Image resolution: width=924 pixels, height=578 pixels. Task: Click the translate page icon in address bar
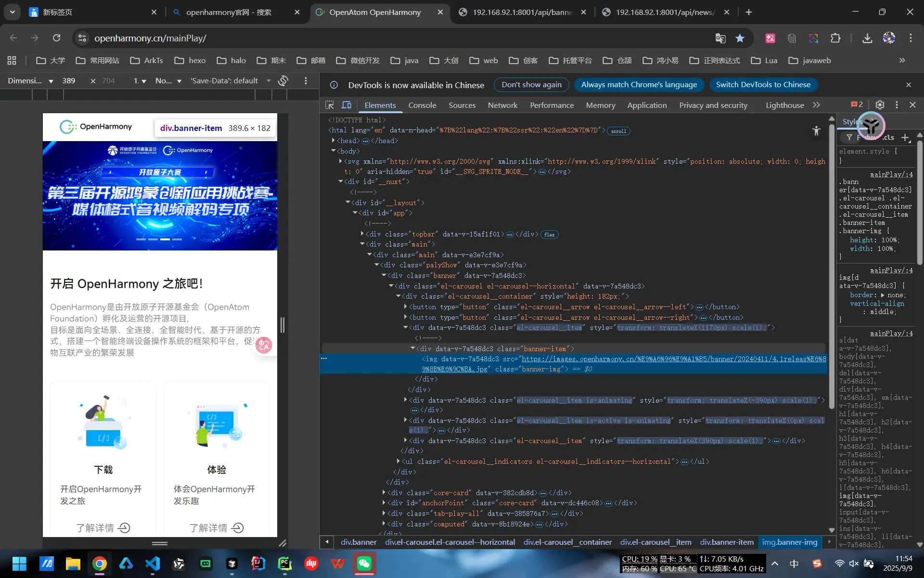point(720,38)
